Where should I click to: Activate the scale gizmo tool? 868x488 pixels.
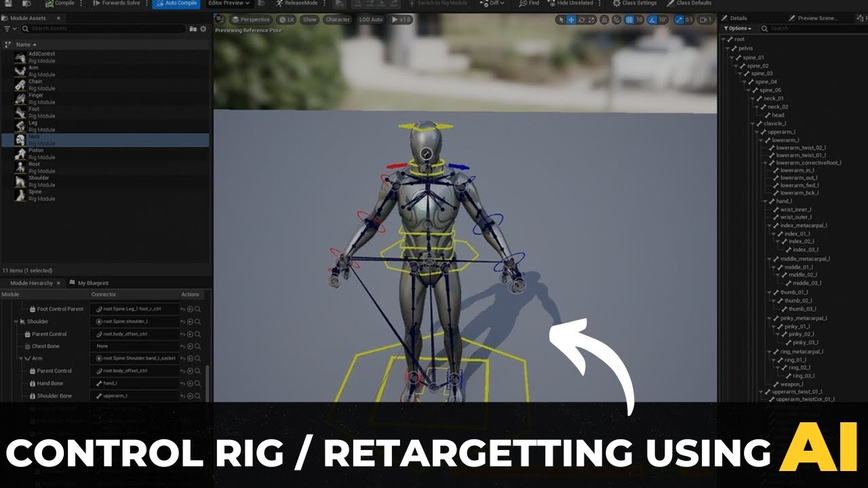pyautogui.click(x=592, y=20)
